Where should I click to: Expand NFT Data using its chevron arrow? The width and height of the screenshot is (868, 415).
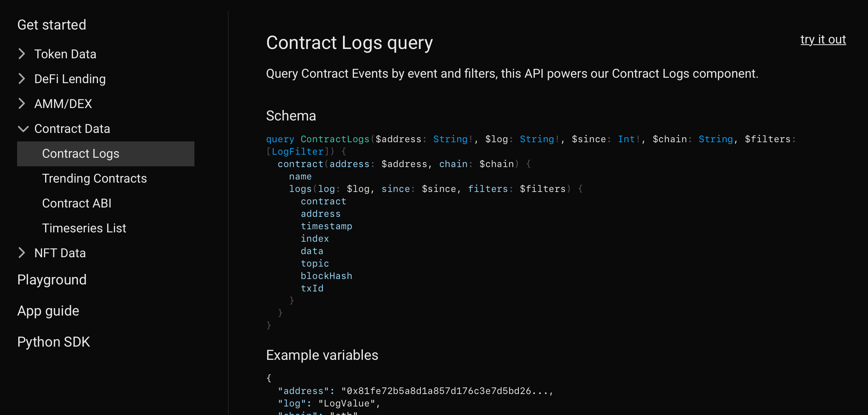(x=22, y=253)
